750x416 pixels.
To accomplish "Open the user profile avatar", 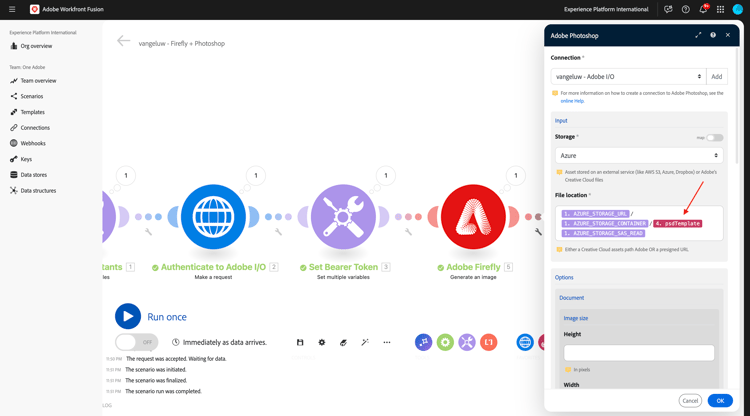I will [x=738, y=9].
